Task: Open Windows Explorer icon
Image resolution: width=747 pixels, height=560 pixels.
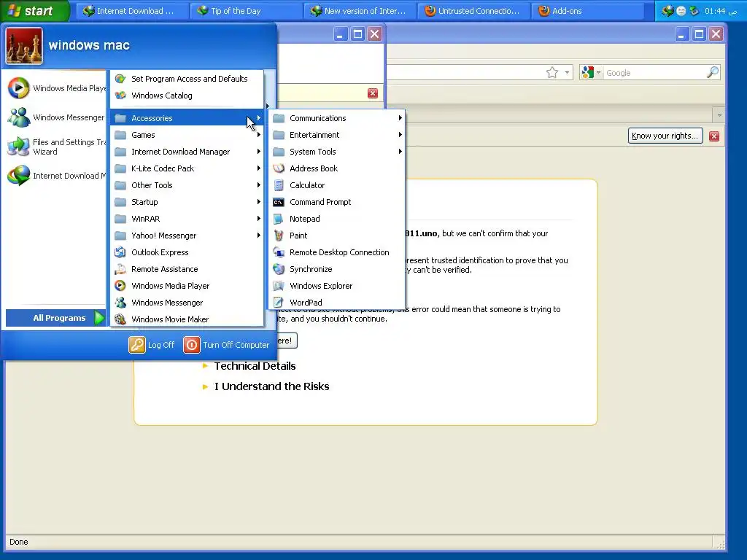Action: (279, 286)
